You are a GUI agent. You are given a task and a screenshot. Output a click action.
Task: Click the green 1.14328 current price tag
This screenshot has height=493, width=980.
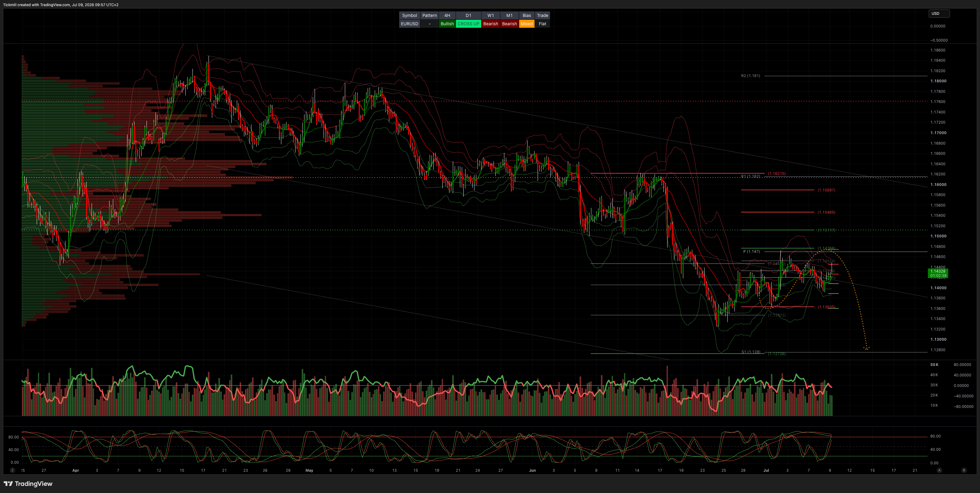[x=938, y=273]
